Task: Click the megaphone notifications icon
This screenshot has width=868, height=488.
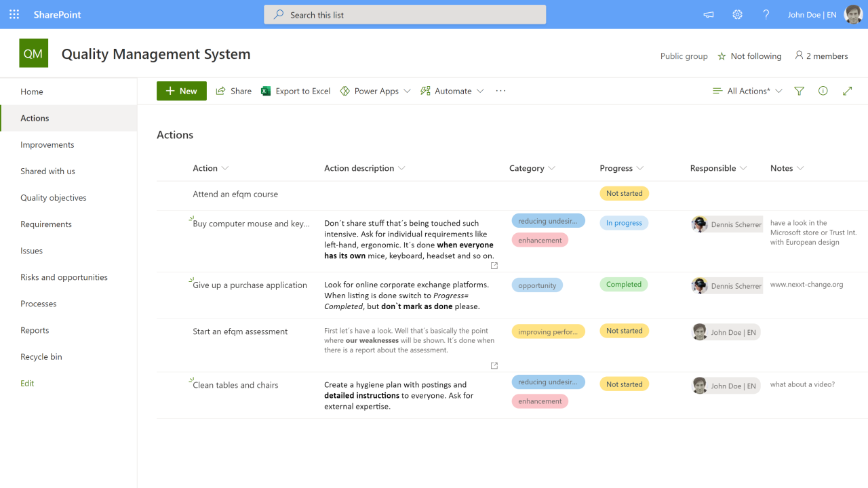Action: coord(709,14)
